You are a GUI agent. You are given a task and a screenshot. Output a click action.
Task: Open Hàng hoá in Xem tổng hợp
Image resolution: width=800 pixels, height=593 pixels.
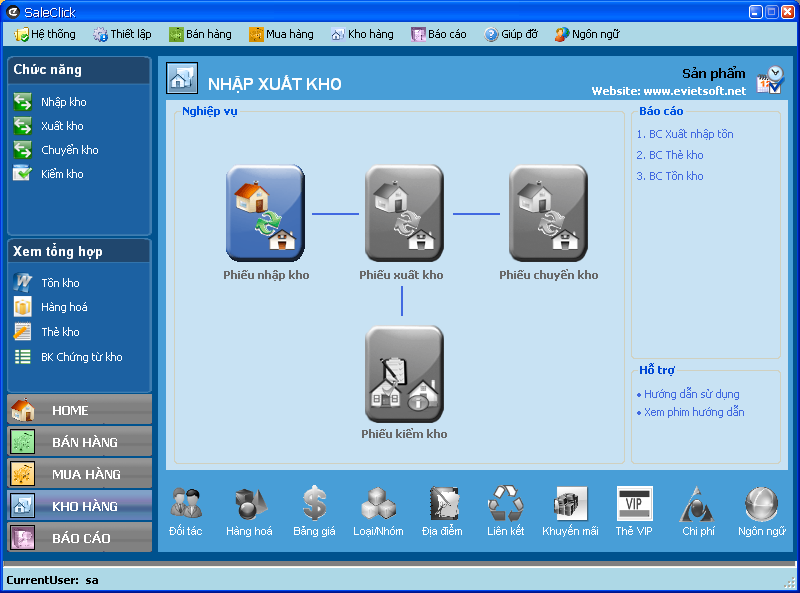pos(51,307)
